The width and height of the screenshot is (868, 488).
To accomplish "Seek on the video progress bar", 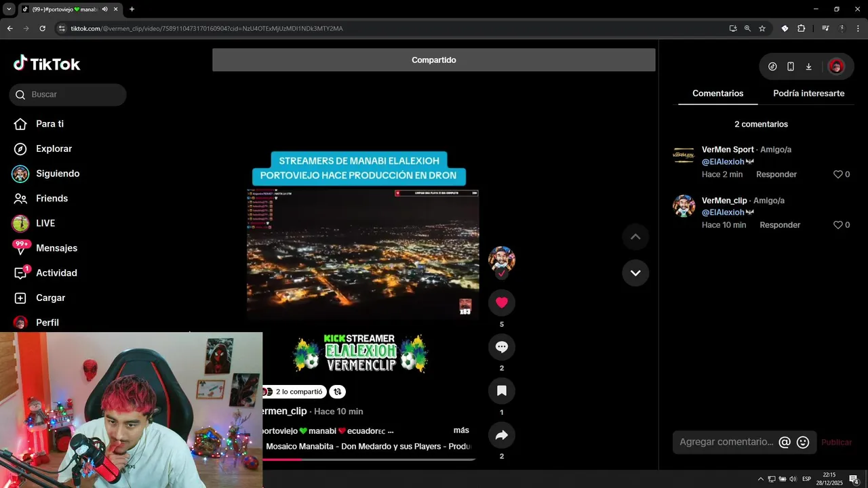I will pyautogui.click(x=370, y=460).
